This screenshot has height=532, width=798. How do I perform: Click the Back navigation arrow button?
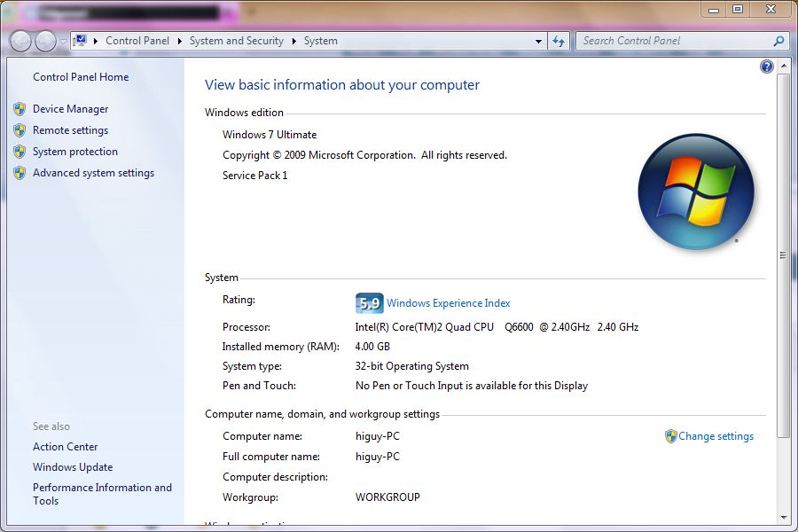point(21,41)
